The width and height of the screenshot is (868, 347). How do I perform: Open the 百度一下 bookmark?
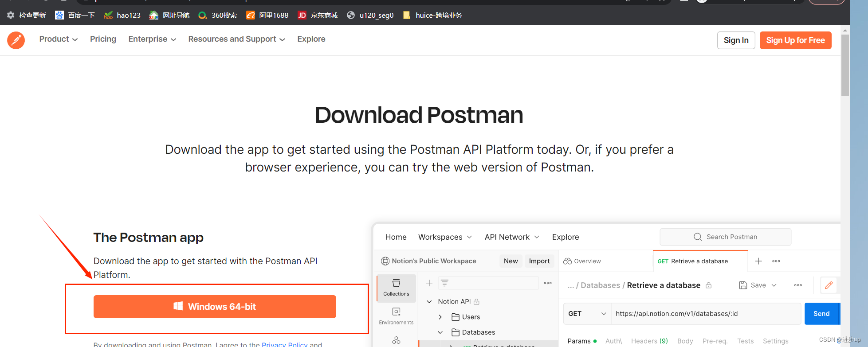(75, 16)
